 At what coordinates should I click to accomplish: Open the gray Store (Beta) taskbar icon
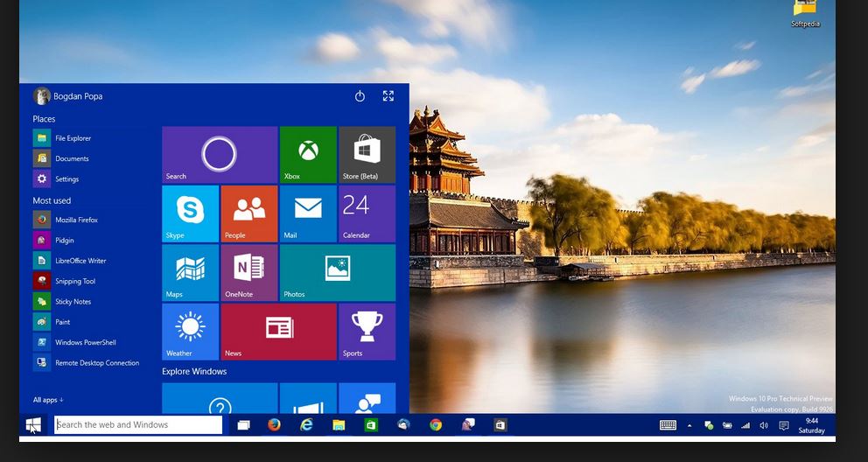pos(500,425)
